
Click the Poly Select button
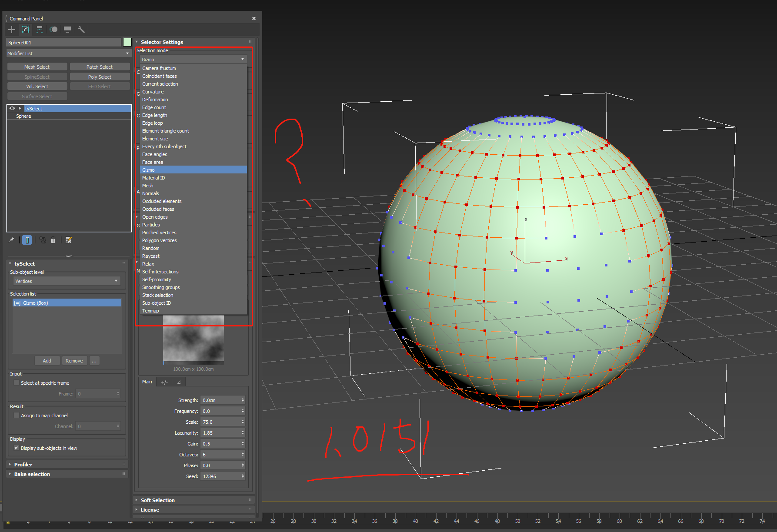point(100,77)
